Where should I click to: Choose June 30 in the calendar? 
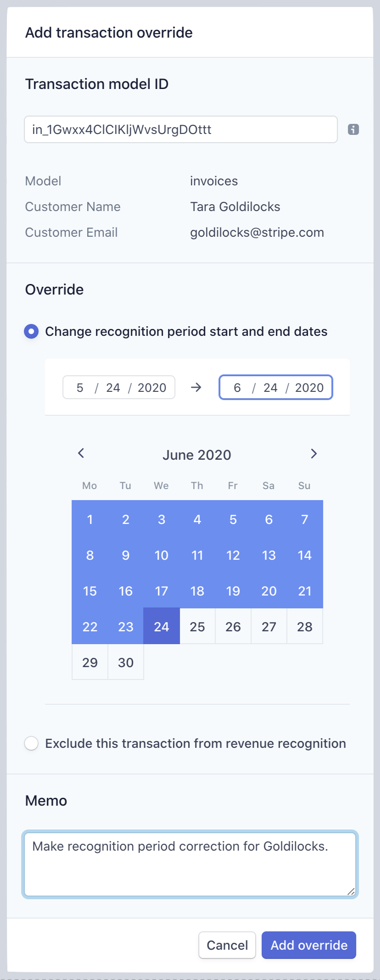pyautogui.click(x=126, y=662)
